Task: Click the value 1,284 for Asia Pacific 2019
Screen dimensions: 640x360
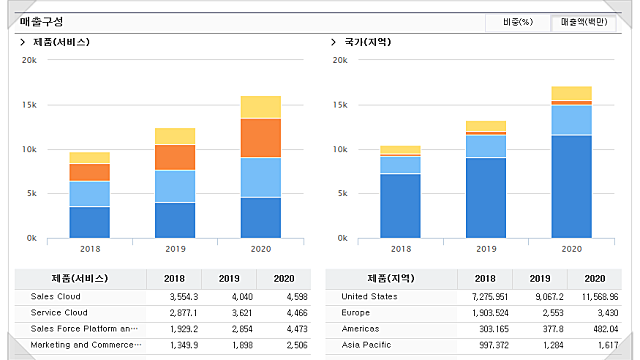Action: pos(553,345)
